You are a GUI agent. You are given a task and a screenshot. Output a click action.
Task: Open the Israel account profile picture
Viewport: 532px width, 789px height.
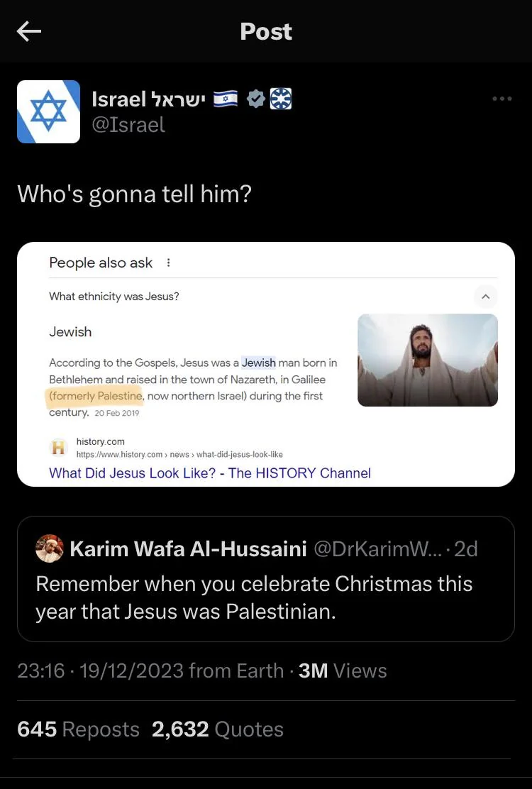point(48,111)
